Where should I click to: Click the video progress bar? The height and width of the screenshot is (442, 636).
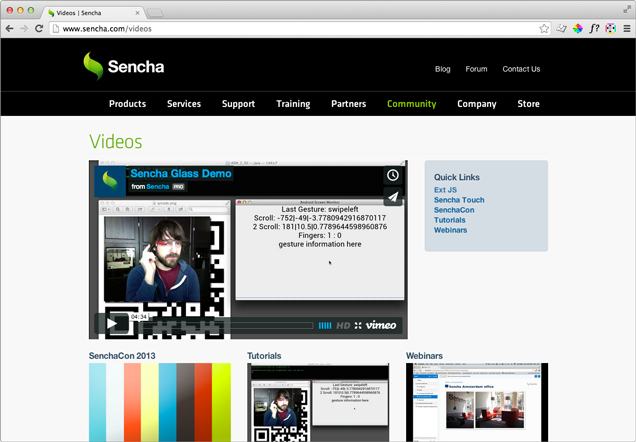[226, 325]
